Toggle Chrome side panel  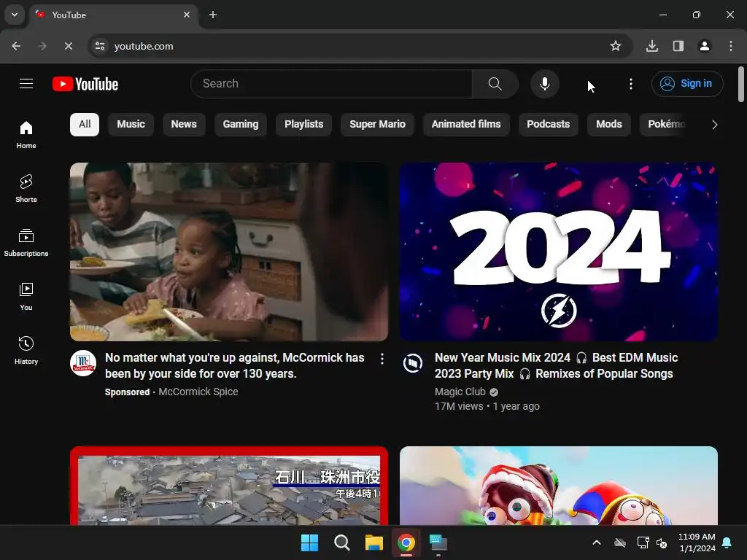(678, 46)
